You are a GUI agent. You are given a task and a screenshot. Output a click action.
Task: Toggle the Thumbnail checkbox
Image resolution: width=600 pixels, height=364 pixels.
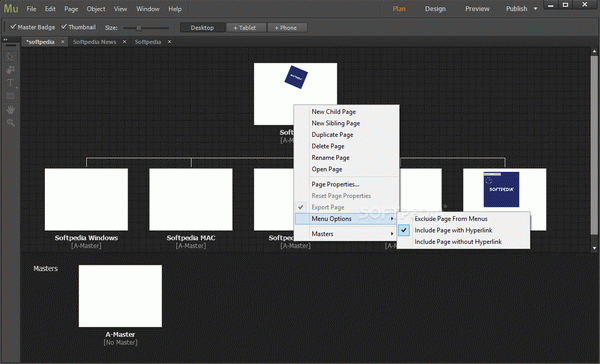pyautogui.click(x=64, y=27)
